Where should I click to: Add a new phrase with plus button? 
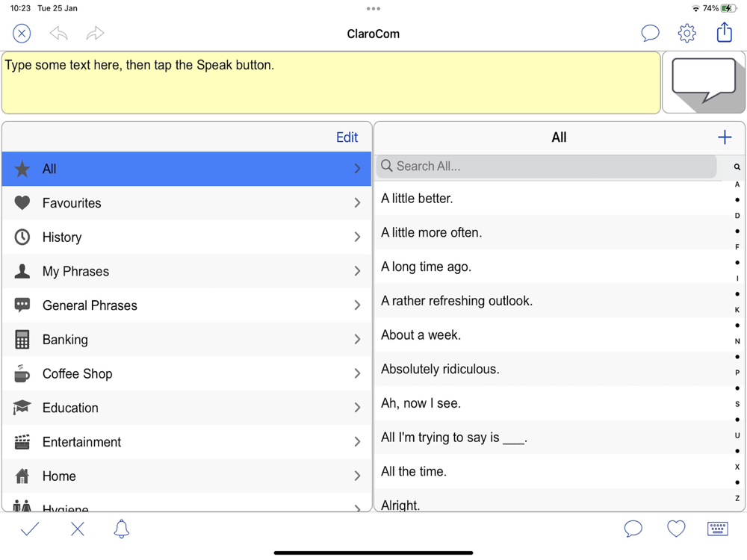click(x=724, y=137)
